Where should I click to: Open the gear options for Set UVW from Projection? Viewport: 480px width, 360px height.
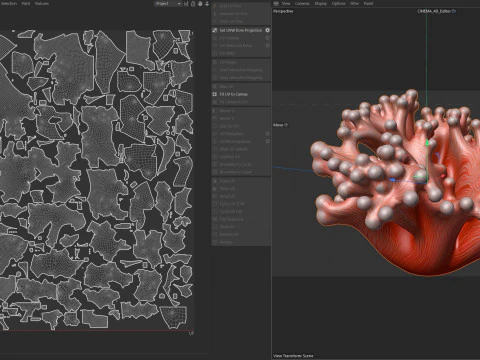click(267, 30)
